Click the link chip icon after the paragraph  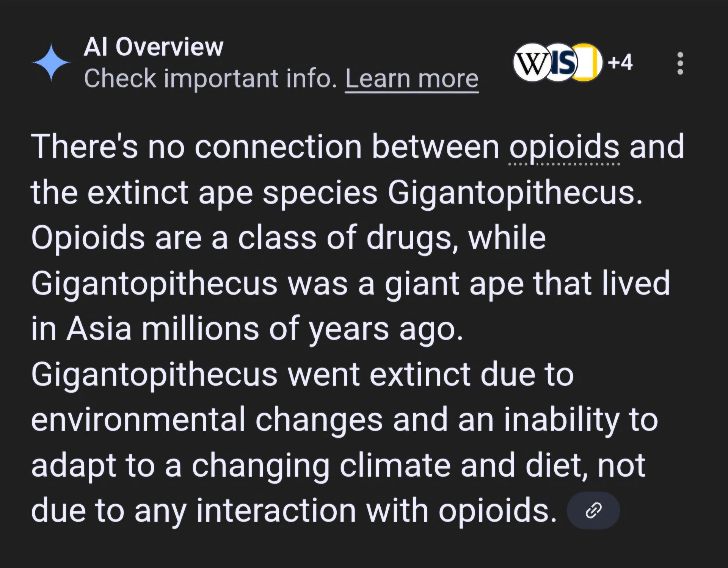point(593,510)
